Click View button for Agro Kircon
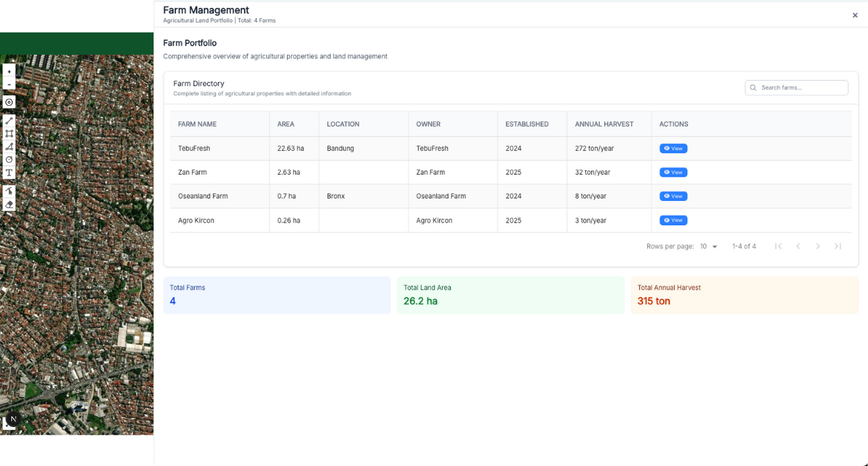 (x=673, y=220)
